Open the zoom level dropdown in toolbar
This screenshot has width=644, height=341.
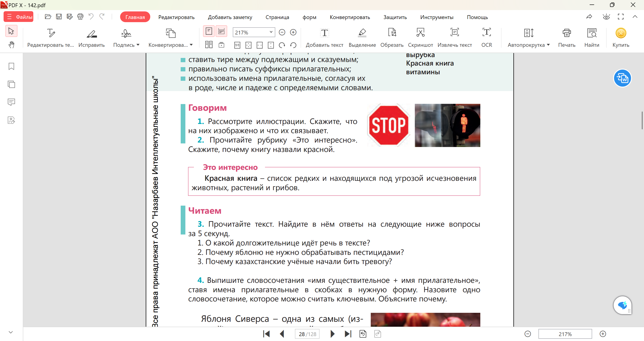[271, 32]
